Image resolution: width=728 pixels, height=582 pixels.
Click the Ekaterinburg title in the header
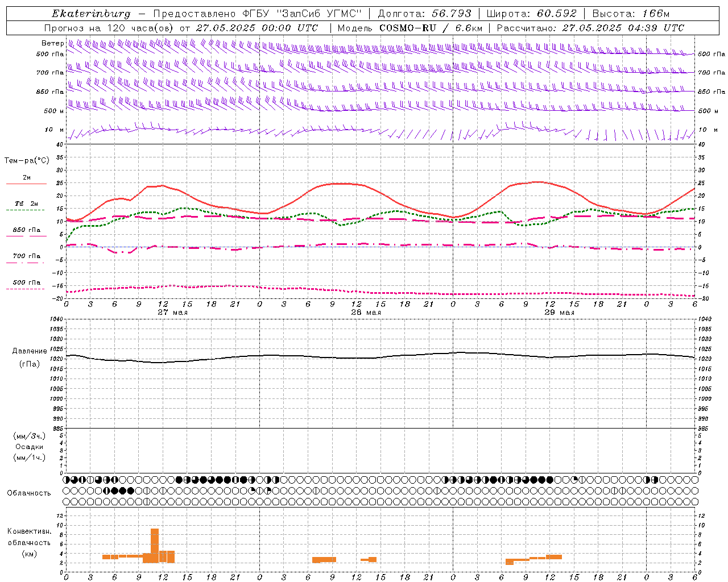pos(91,14)
